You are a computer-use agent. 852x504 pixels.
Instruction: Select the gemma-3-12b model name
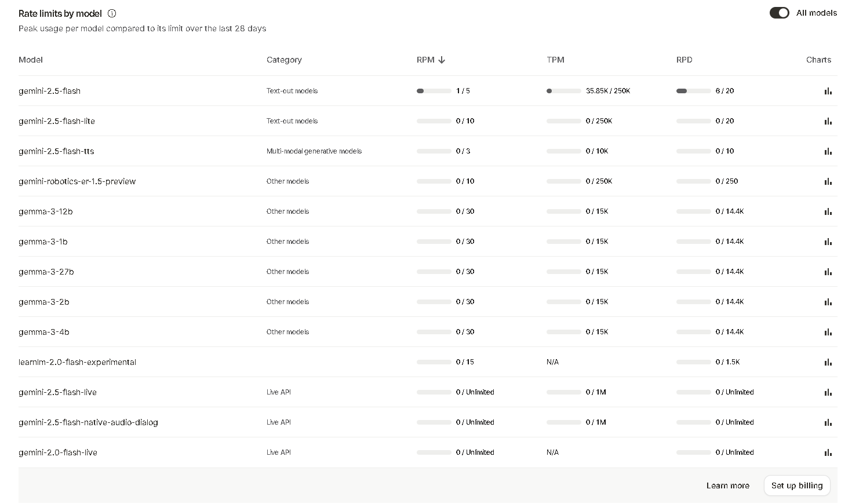coord(46,211)
